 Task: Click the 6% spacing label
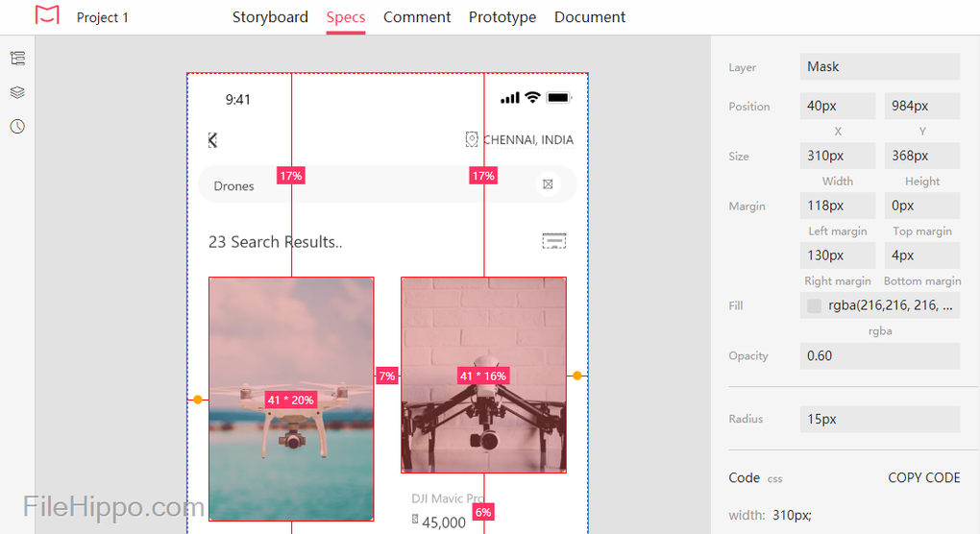[x=483, y=513]
